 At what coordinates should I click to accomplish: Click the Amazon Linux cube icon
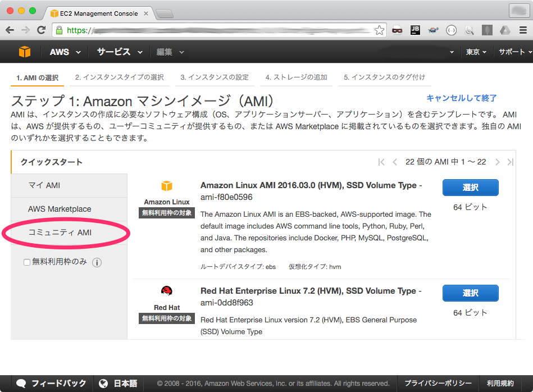[x=167, y=186]
